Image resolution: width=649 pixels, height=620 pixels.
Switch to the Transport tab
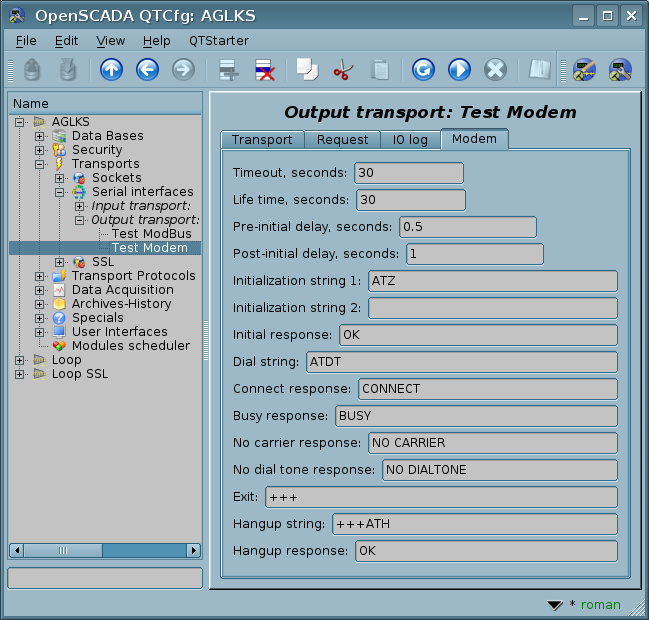(x=262, y=139)
